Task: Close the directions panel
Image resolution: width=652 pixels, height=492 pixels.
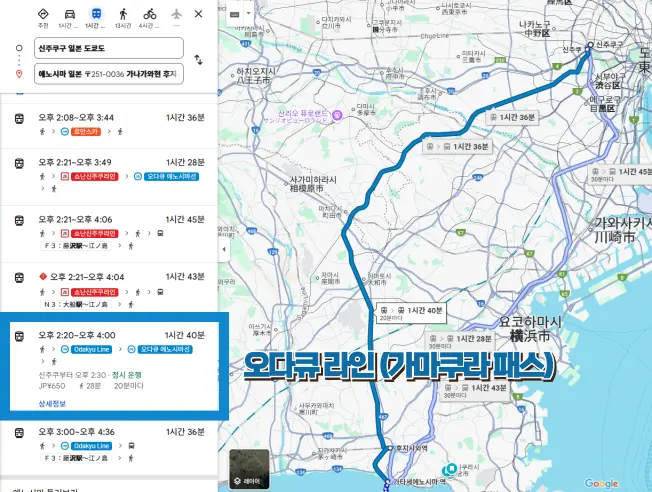Action: (x=198, y=14)
